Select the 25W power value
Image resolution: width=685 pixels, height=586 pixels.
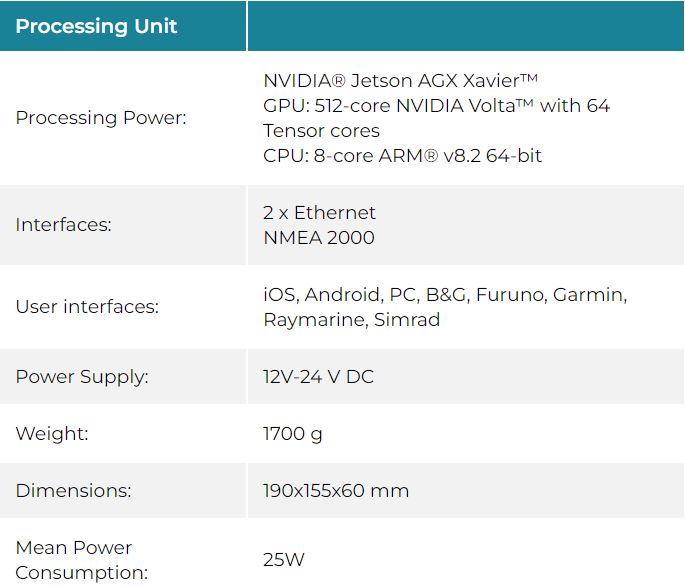(284, 560)
